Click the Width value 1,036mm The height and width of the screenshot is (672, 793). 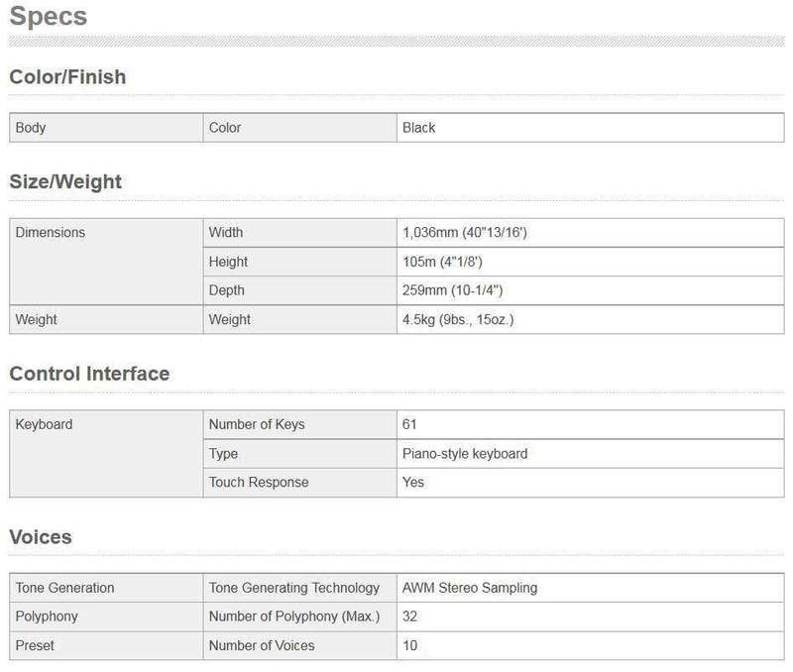470,233
